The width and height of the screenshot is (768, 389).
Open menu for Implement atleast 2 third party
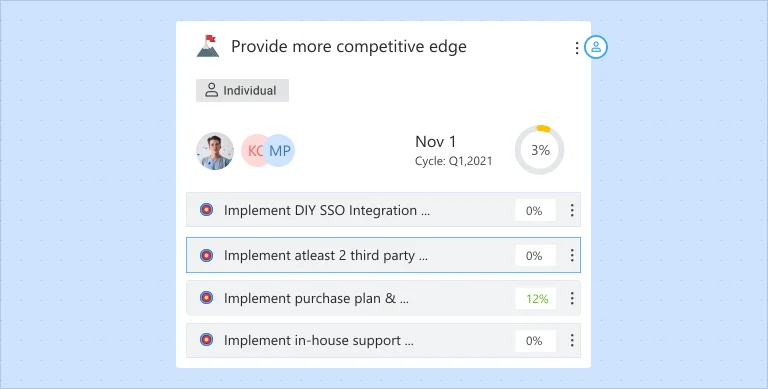572,255
